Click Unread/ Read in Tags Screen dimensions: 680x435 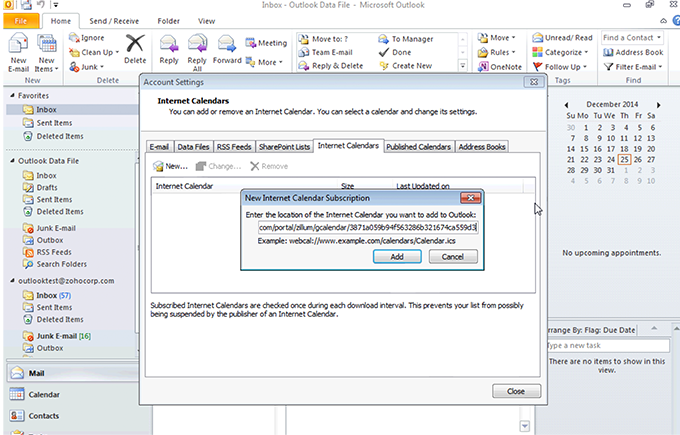pos(562,38)
